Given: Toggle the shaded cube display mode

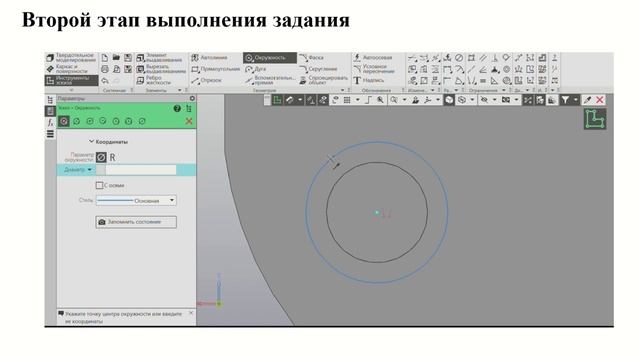Looking at the screenshot, I should [x=449, y=100].
